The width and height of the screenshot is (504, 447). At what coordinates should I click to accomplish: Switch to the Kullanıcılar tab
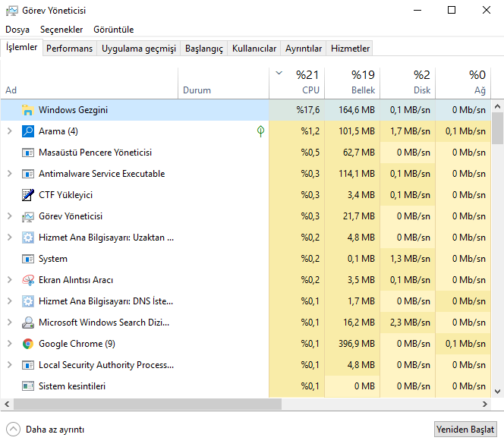tap(254, 49)
